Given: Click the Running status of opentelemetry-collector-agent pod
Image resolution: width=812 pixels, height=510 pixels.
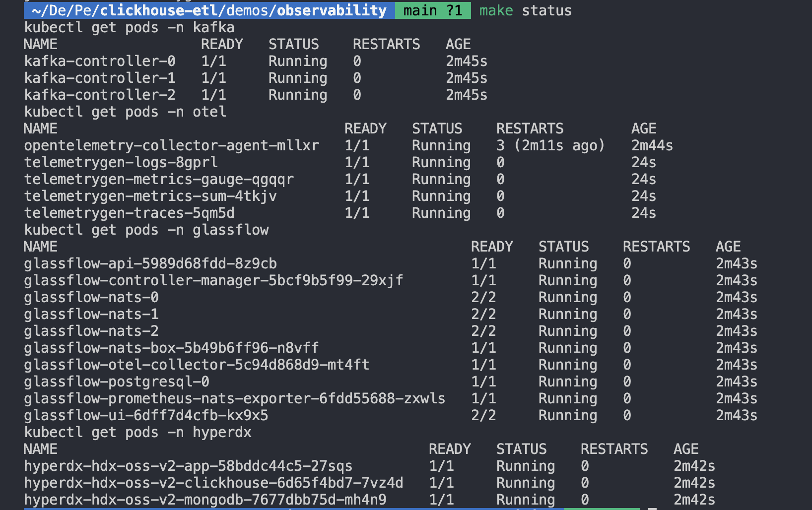Looking at the screenshot, I should 441,145.
